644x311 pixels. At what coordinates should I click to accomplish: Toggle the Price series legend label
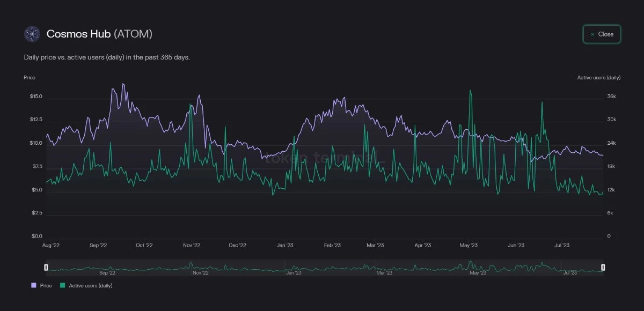pyautogui.click(x=46, y=286)
